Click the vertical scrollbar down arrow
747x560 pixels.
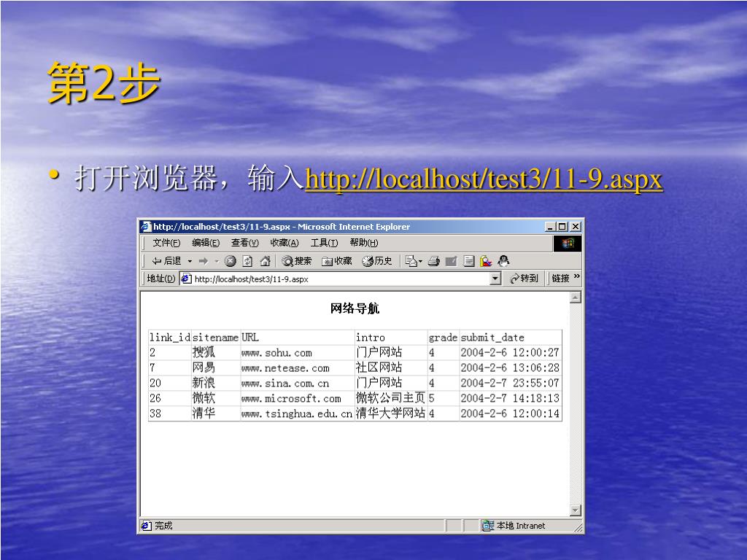(x=575, y=510)
